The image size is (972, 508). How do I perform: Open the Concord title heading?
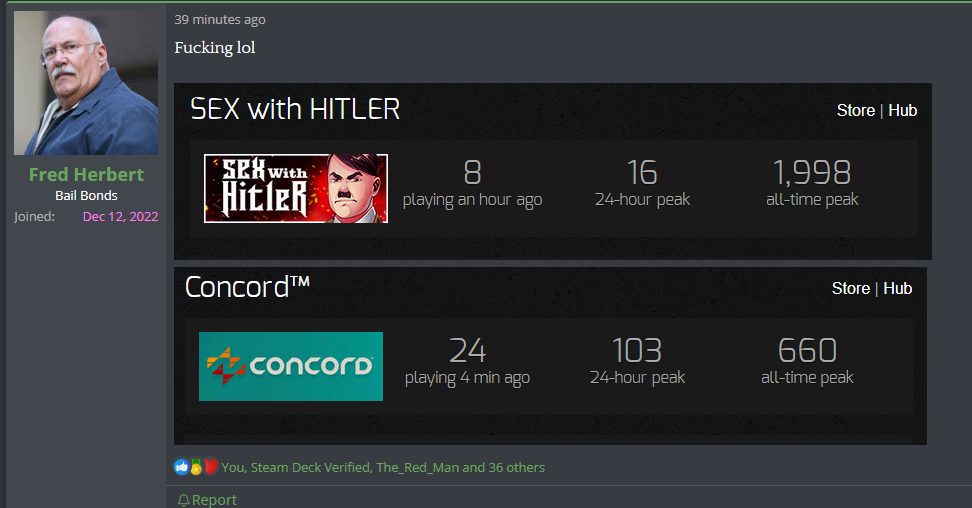coord(247,287)
